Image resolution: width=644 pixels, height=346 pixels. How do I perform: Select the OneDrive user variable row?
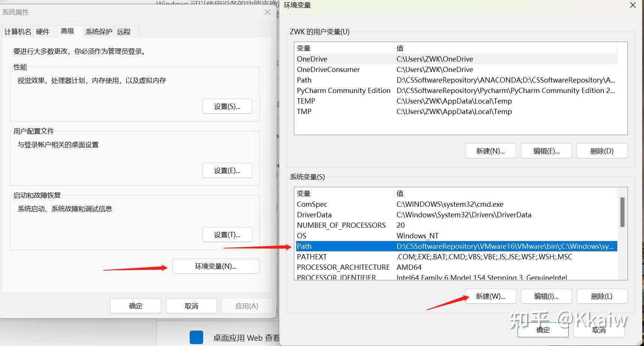pyautogui.click(x=456, y=59)
